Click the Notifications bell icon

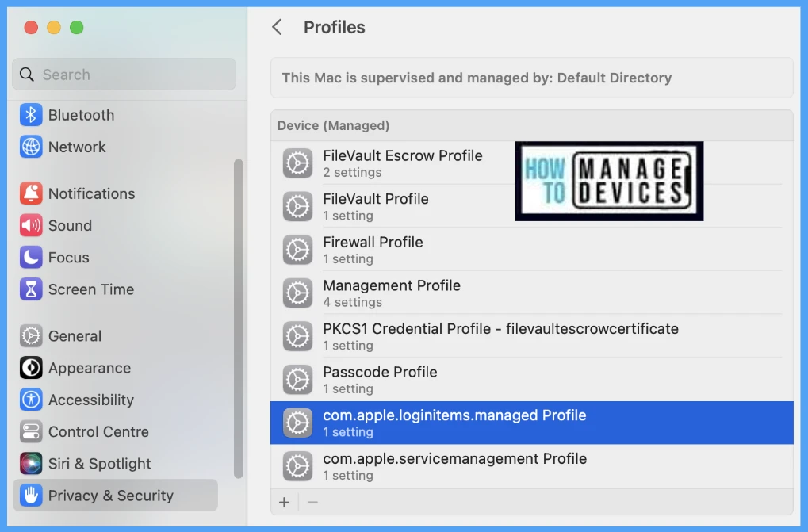pyautogui.click(x=31, y=193)
